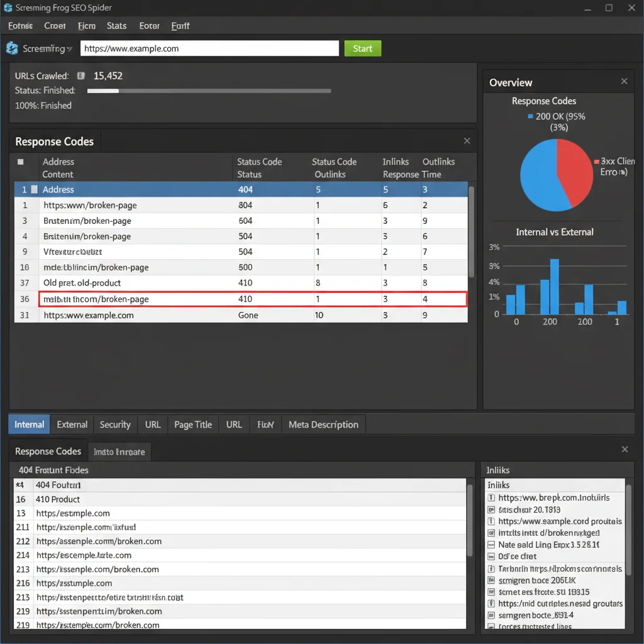Open the Earff menu
644x644 pixels.
[x=180, y=26]
